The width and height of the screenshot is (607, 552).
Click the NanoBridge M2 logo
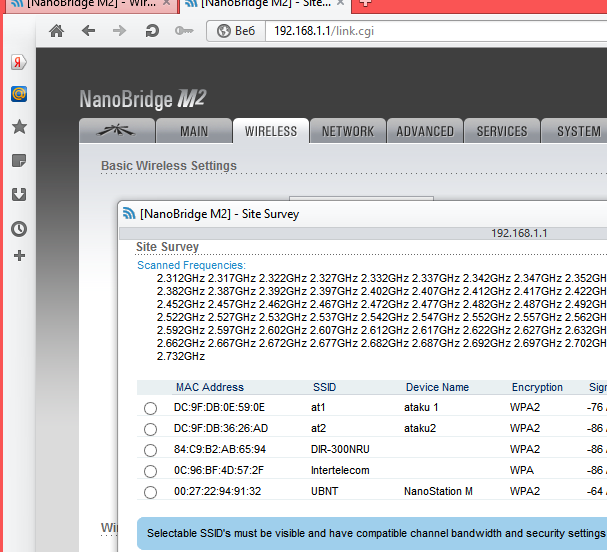coord(143,99)
